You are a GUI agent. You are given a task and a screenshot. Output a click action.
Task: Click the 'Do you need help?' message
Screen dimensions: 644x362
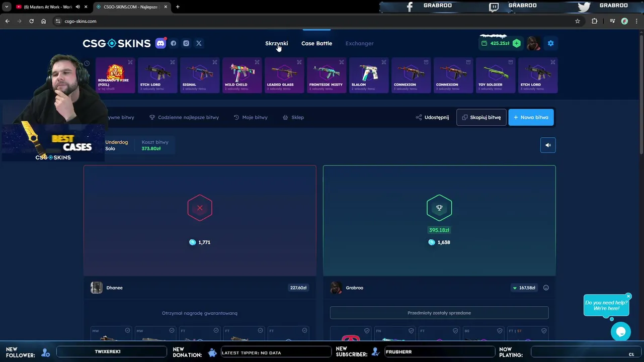pyautogui.click(x=606, y=305)
